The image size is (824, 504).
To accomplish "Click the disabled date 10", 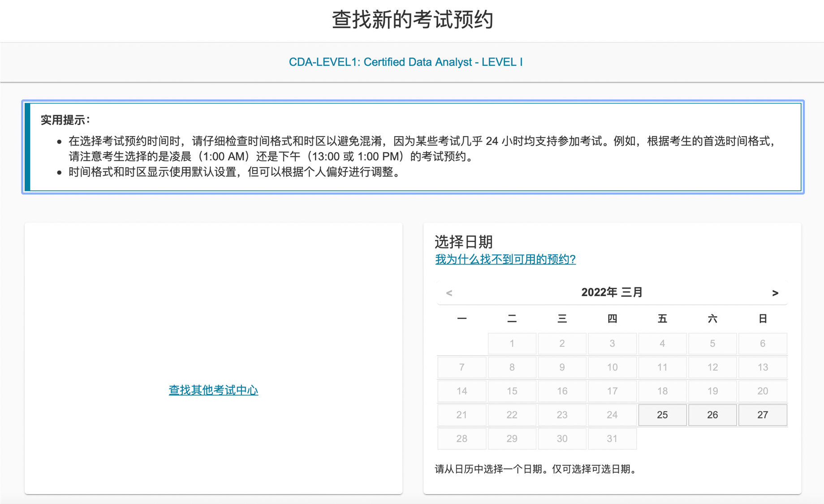I will coord(612,367).
